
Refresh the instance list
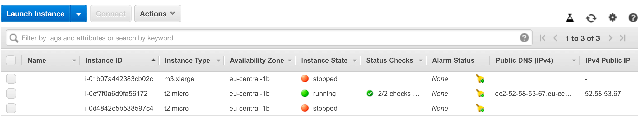591,18
